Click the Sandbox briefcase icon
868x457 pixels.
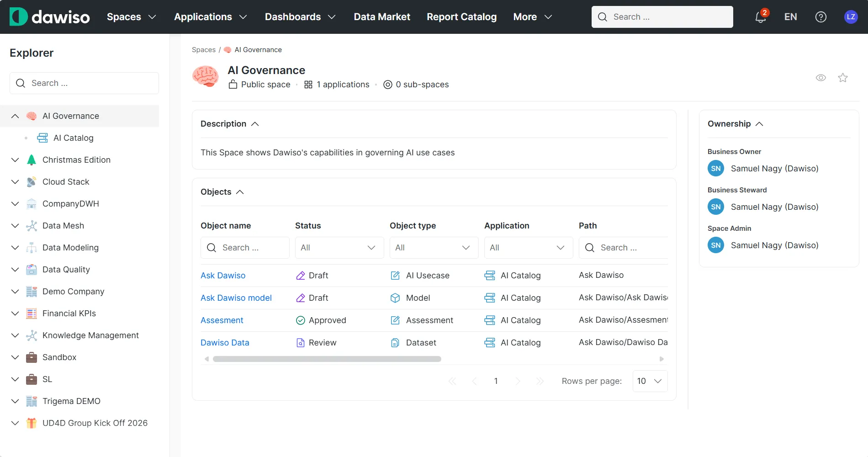pyautogui.click(x=32, y=357)
